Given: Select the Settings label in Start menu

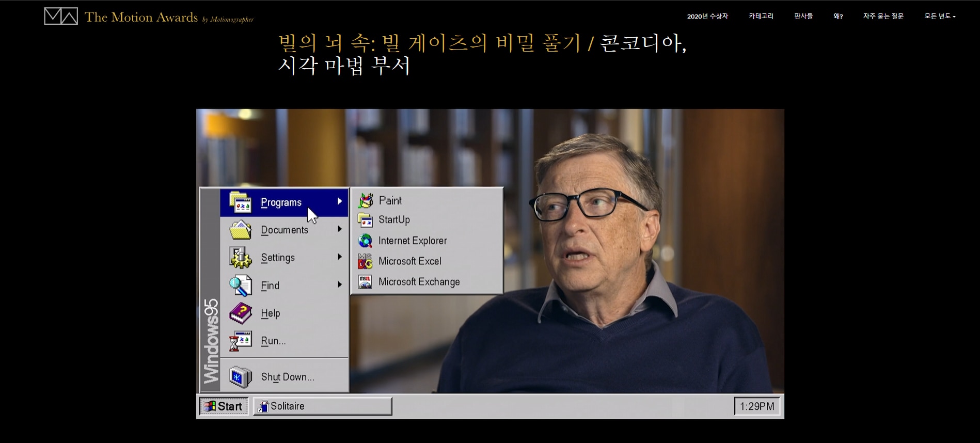Looking at the screenshot, I should coord(278,258).
